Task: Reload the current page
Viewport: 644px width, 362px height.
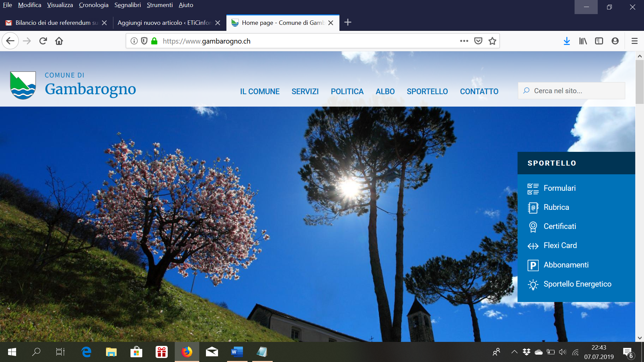Action: coord(43,41)
